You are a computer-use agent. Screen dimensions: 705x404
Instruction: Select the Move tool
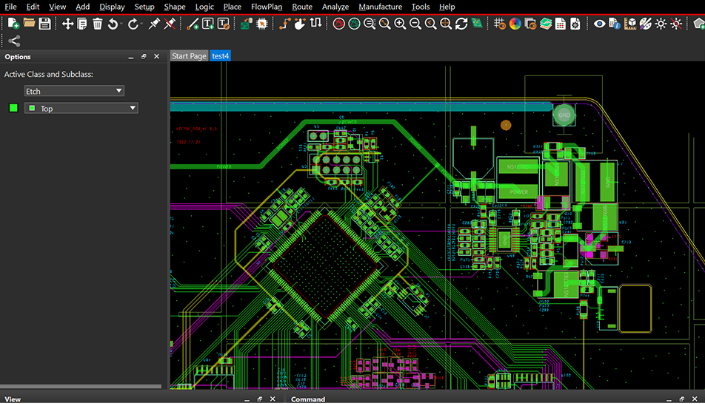[x=67, y=24]
